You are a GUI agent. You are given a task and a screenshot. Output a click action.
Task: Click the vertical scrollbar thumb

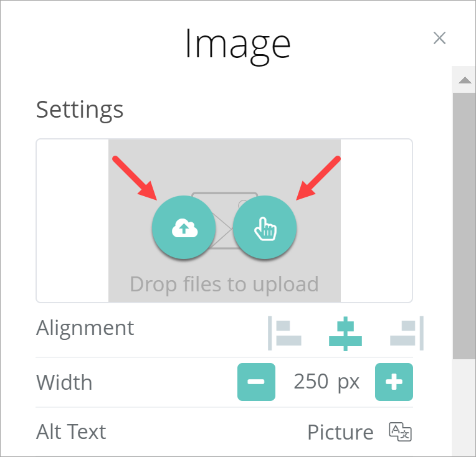[x=464, y=224]
